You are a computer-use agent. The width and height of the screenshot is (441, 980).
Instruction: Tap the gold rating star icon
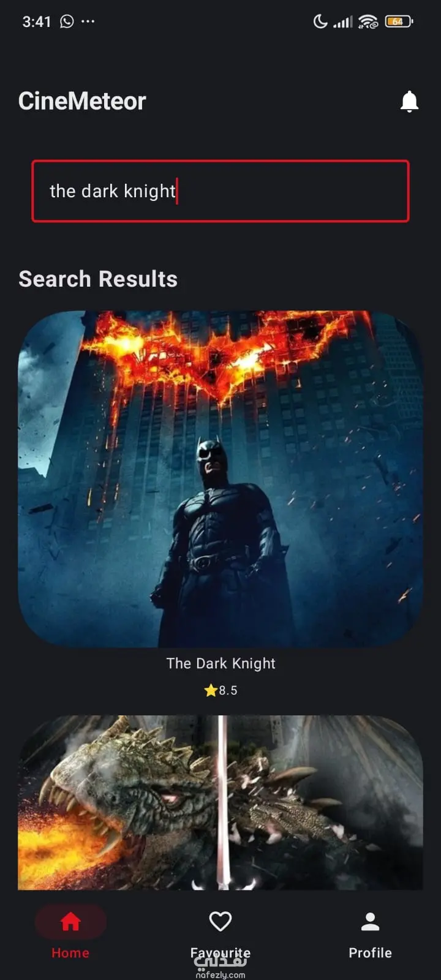pyautogui.click(x=211, y=690)
